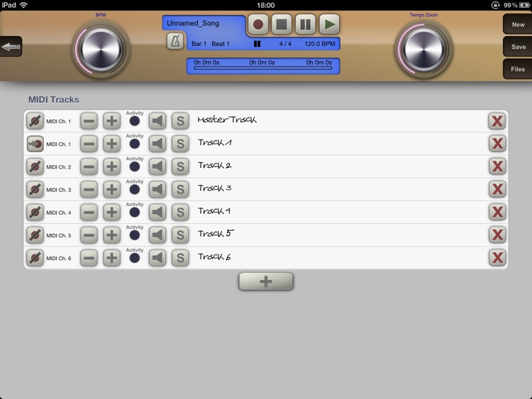Mute the Master Track speaker icon

pos(157,121)
